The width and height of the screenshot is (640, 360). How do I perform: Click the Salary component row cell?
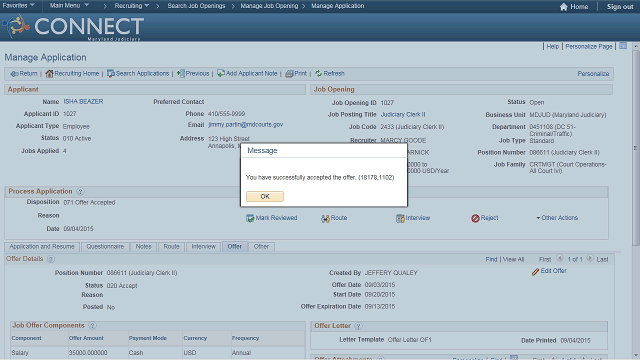coord(39,353)
